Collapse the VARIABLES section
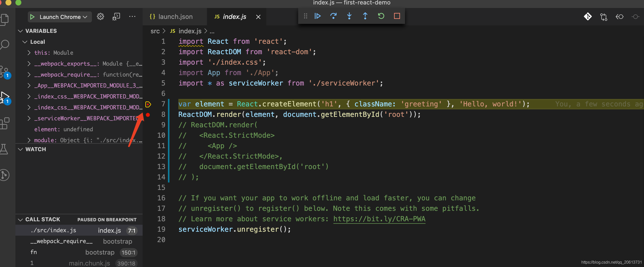The image size is (644, 267). point(20,31)
